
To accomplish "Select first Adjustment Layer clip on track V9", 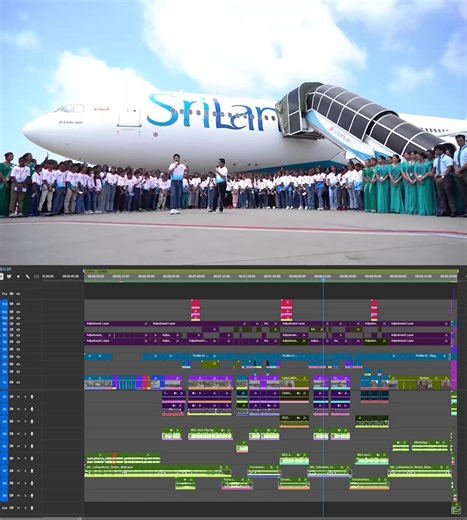I will (116, 324).
